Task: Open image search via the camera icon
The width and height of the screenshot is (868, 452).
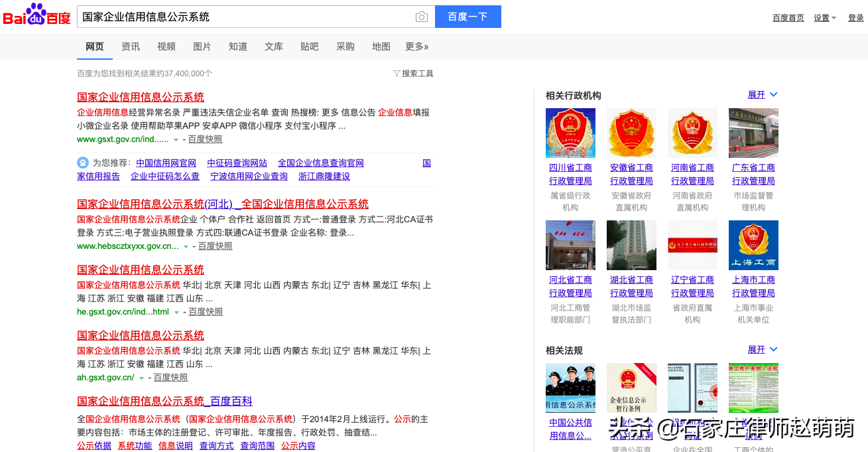Action: point(421,17)
